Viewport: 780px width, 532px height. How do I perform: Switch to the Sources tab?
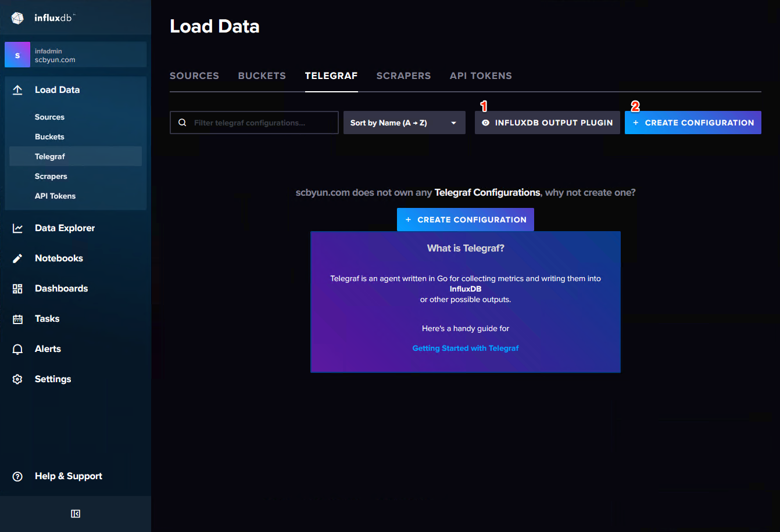[x=194, y=76]
